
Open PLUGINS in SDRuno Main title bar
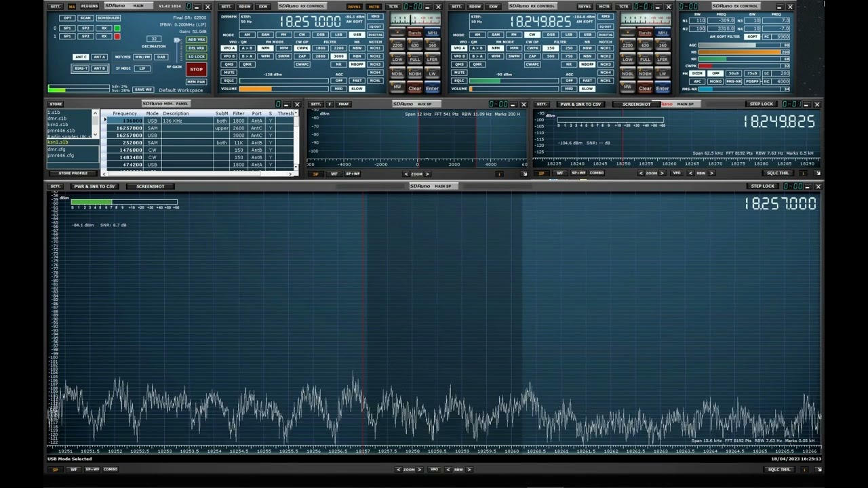point(90,6)
